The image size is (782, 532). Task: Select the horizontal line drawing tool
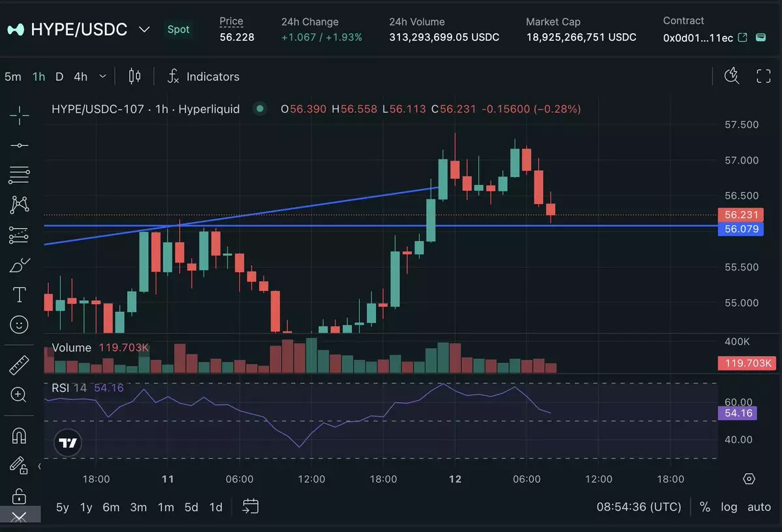tap(20, 145)
